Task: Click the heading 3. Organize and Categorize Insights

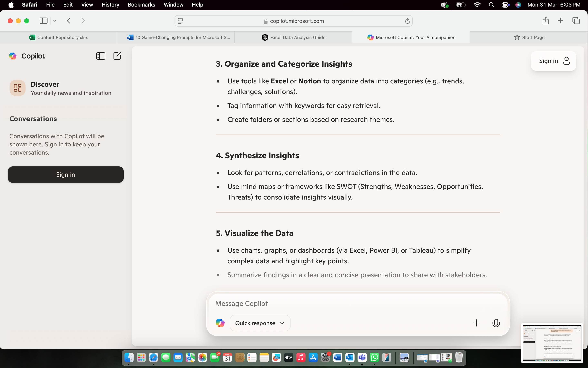Action: pyautogui.click(x=284, y=64)
